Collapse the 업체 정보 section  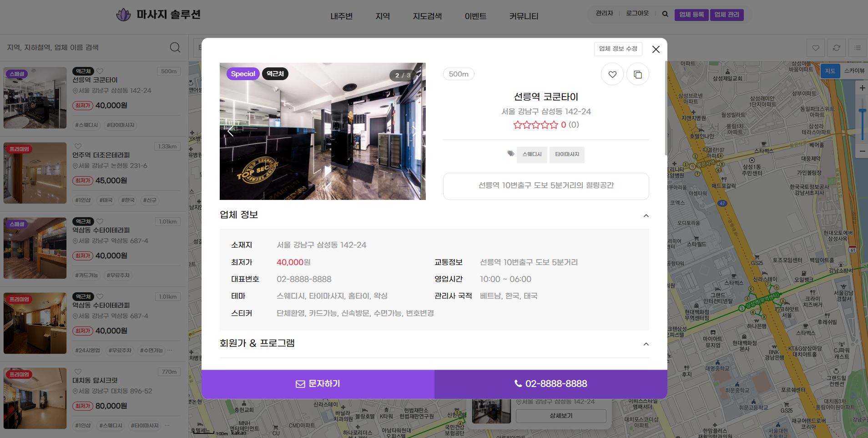(646, 215)
